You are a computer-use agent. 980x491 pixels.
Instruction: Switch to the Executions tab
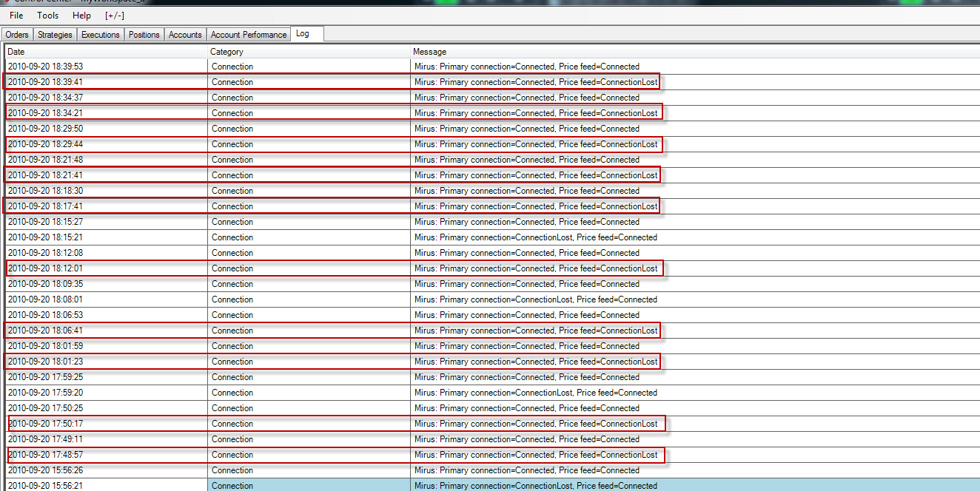[x=101, y=35]
